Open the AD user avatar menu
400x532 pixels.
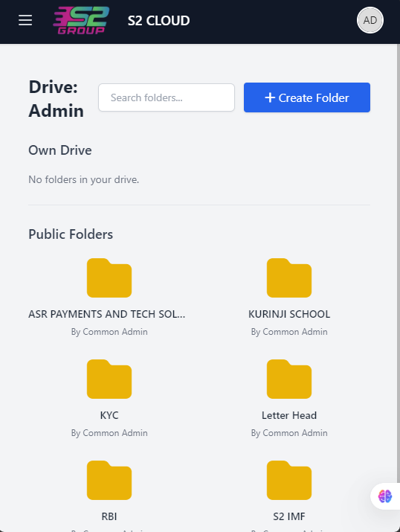[x=370, y=20]
